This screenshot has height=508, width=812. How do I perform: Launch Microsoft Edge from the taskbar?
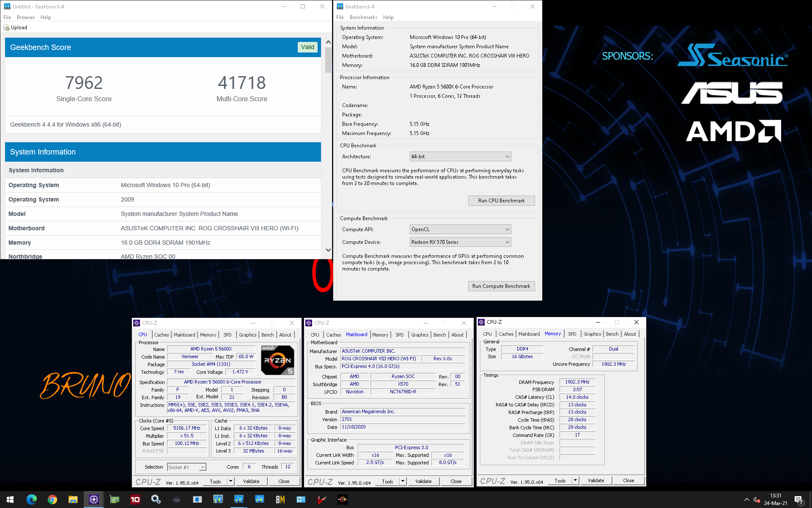[31, 500]
